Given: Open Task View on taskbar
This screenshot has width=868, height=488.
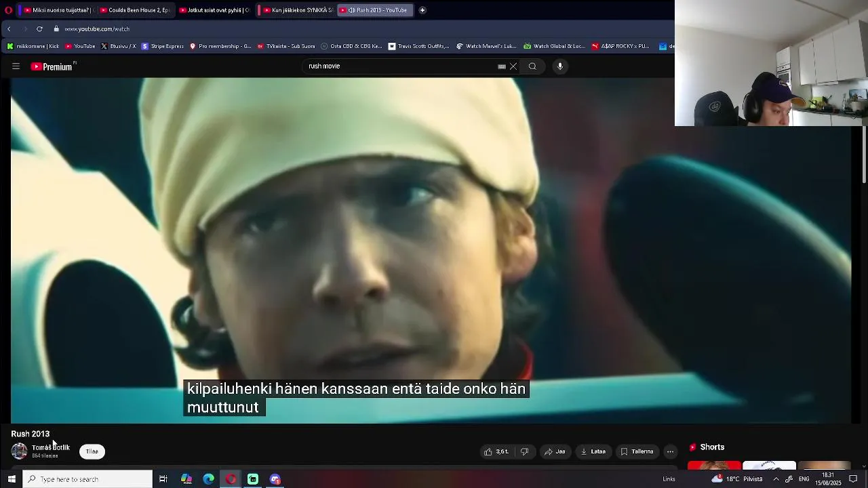Looking at the screenshot, I should pyautogui.click(x=163, y=479).
